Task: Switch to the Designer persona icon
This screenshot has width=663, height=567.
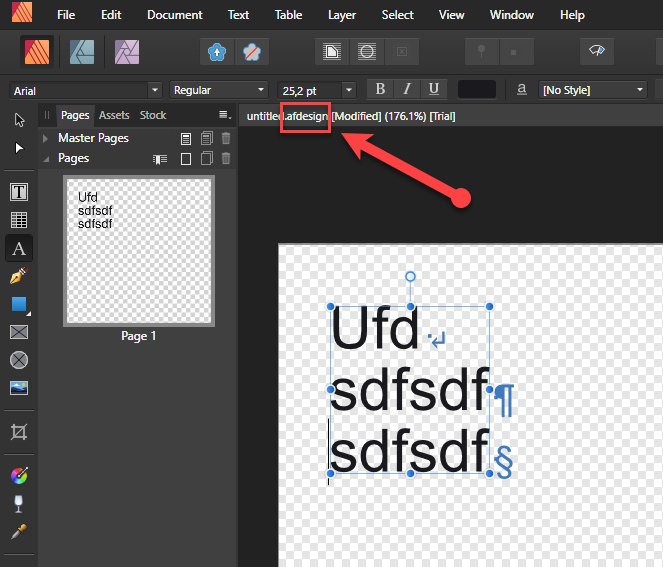Action: coord(82,52)
